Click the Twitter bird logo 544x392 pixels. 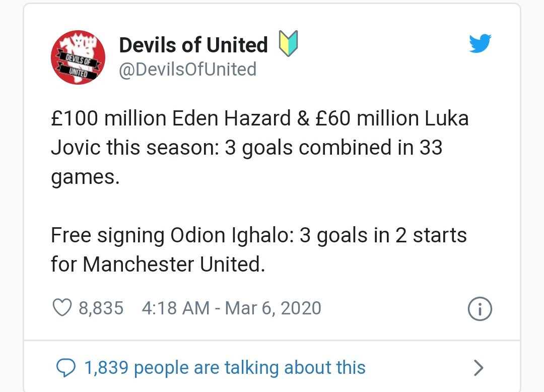coord(480,43)
